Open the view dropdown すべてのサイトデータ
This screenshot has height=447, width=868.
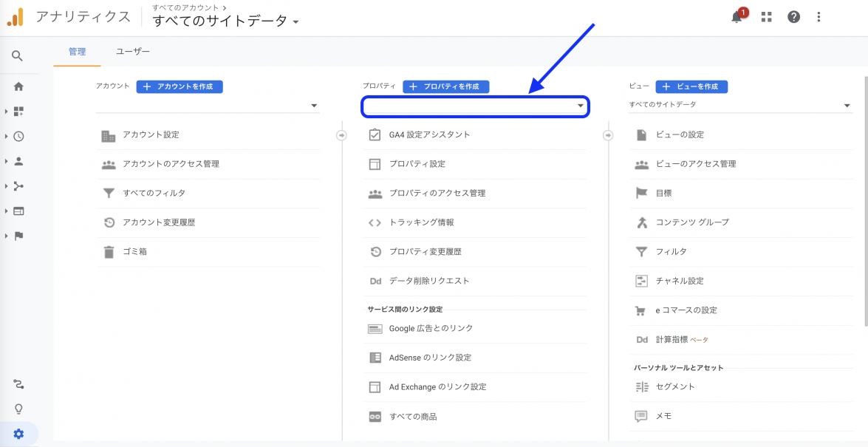coord(739,105)
